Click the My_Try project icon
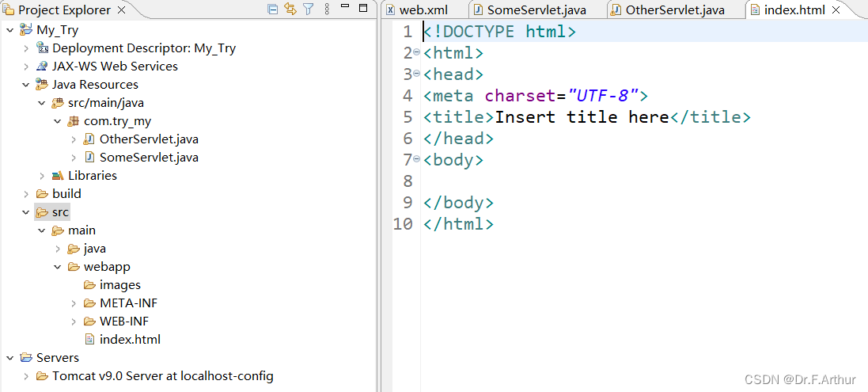 (x=25, y=29)
